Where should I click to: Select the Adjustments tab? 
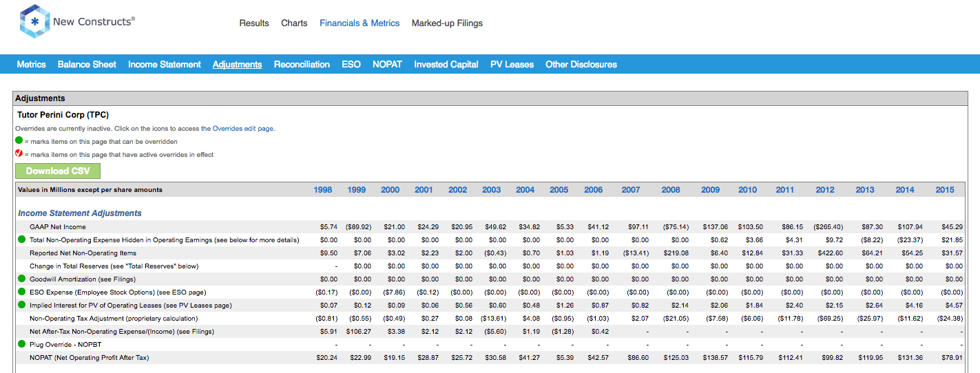[x=238, y=65]
